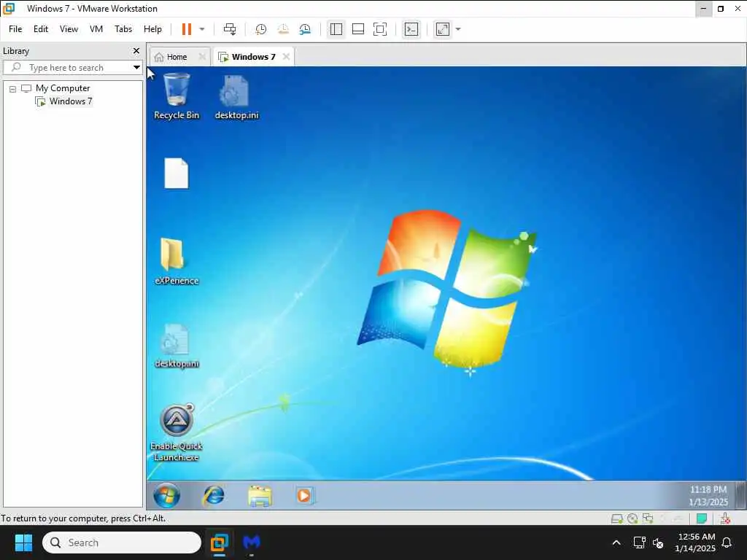
Task: Select the eXPerience folder icon
Action: [177, 261]
